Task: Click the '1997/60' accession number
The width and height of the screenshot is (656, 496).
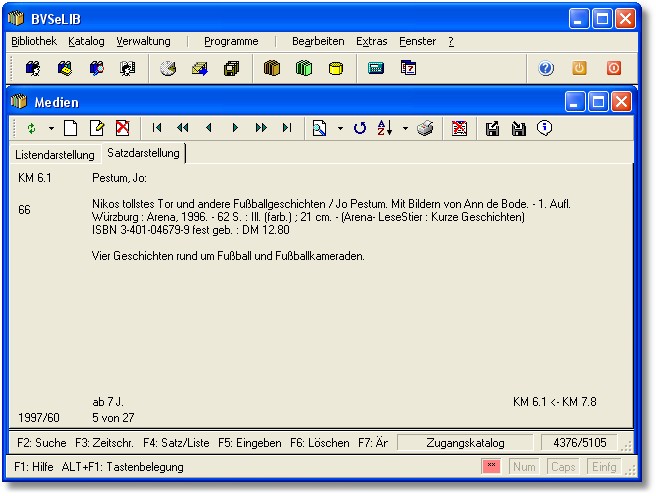Action: [38, 418]
